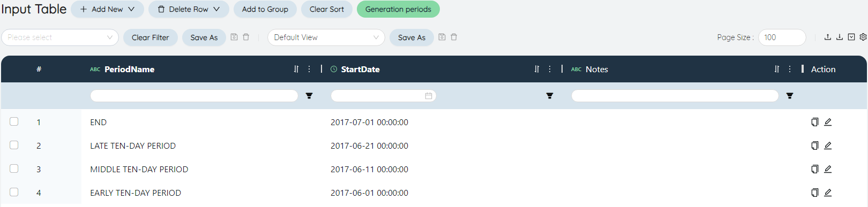This screenshot has width=868, height=207.
Task: Edit the LATE TEN-DAY PERIOD row
Action: (x=828, y=145)
